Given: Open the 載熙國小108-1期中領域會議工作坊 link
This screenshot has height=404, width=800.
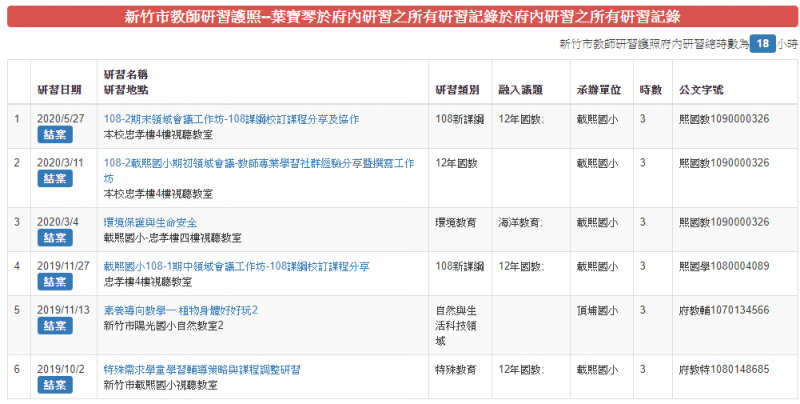Looking at the screenshot, I should click(x=237, y=266).
